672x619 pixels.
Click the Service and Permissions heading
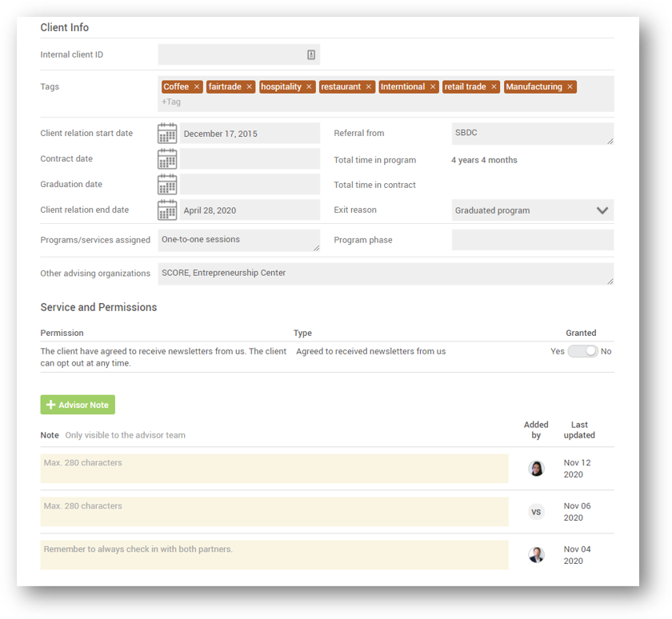click(98, 307)
